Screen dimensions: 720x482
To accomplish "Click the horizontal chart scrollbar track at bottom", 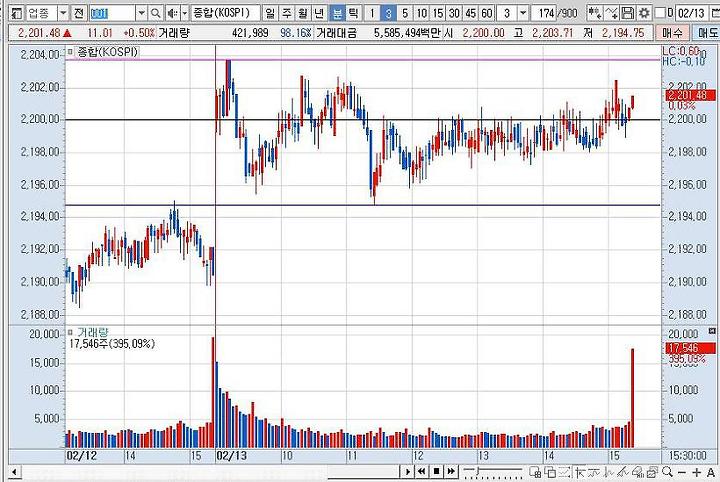I will [x=211, y=472].
